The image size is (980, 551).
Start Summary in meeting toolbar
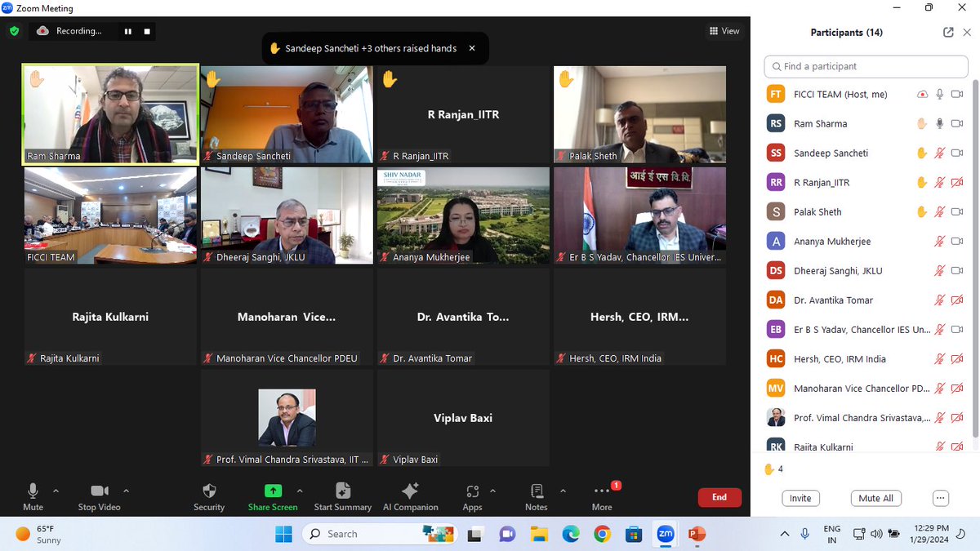click(343, 496)
